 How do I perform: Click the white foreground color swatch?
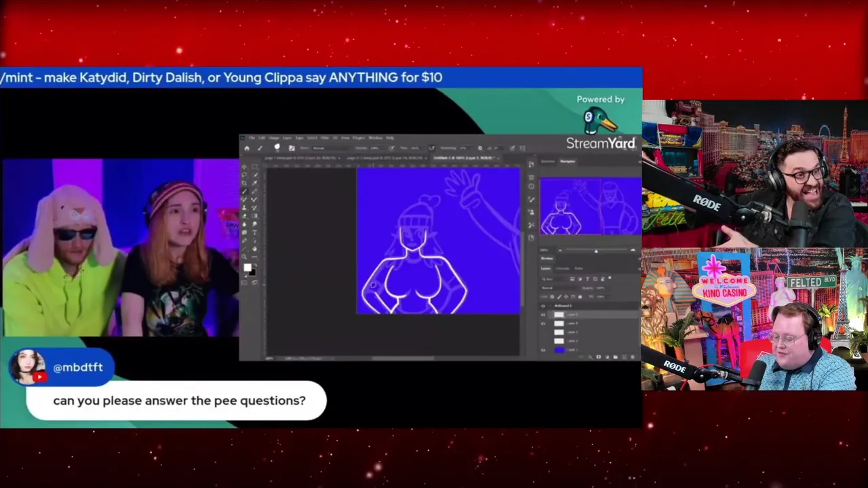click(248, 268)
